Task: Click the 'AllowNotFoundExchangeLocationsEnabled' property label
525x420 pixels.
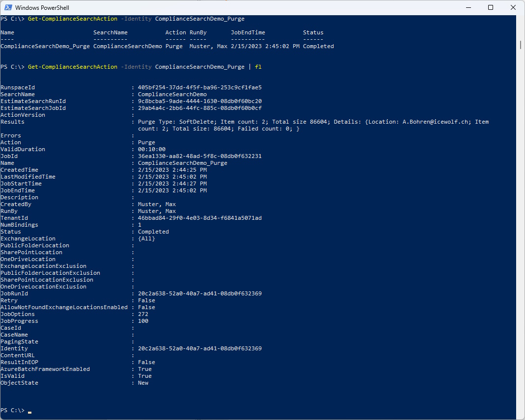Action: click(64, 307)
